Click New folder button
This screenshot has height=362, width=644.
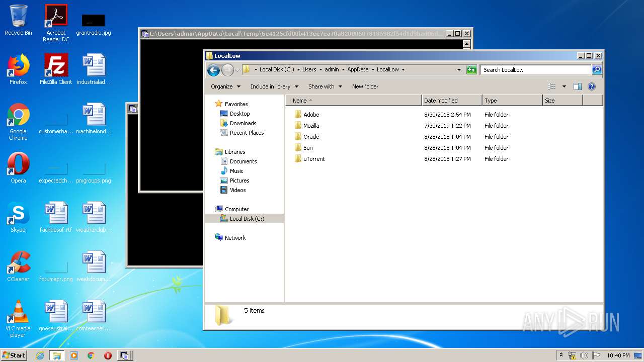(365, 86)
